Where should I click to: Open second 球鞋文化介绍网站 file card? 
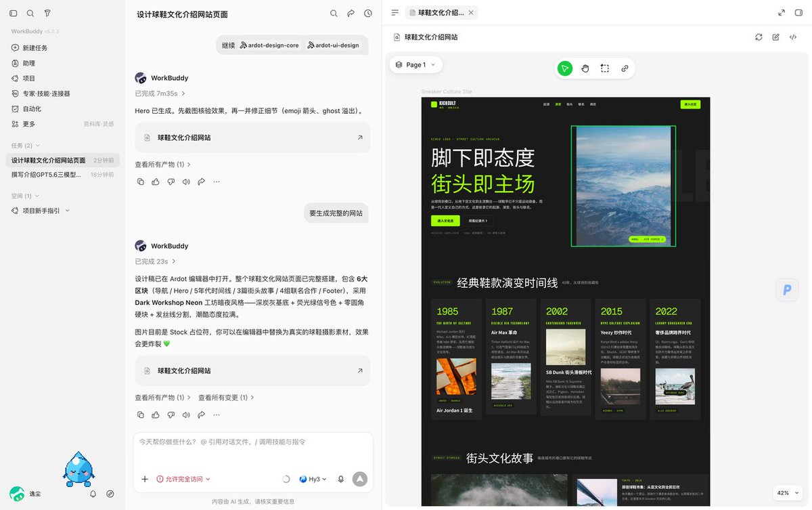(x=252, y=370)
